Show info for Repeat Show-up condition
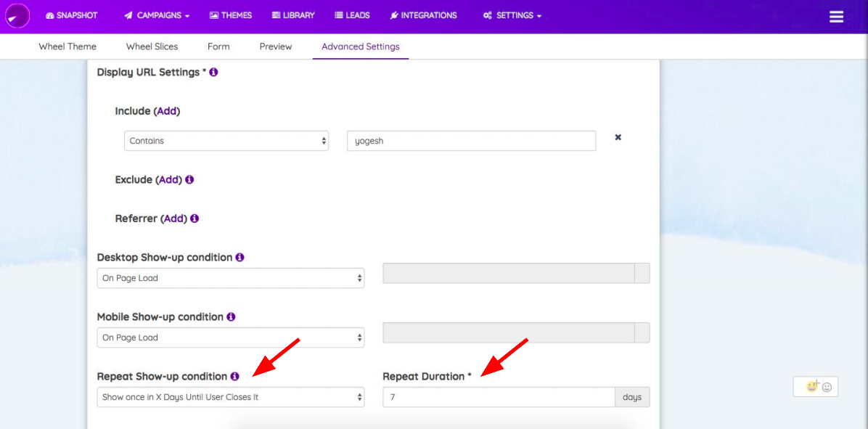Screen dimensions: 868x429 click(x=234, y=377)
